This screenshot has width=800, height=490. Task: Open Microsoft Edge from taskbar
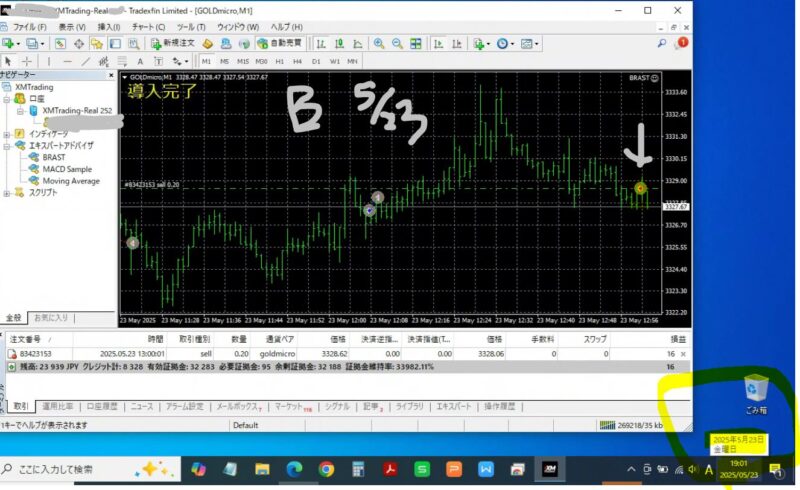(294, 469)
